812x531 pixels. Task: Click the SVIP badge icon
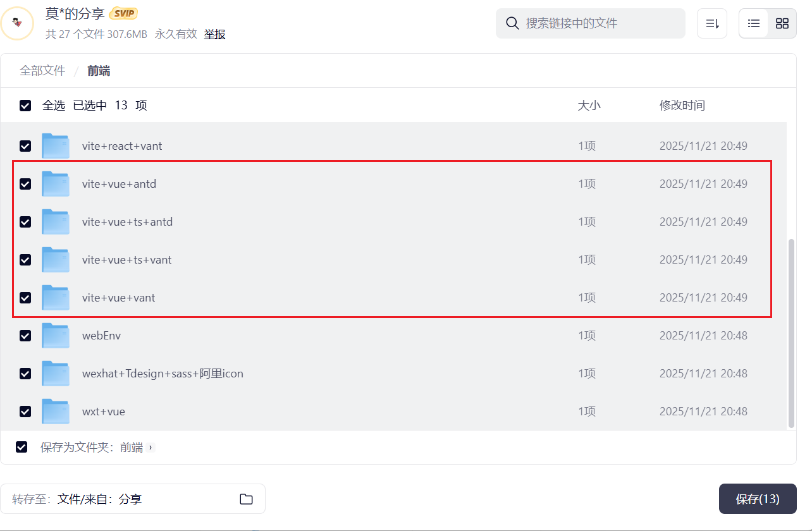coord(123,13)
